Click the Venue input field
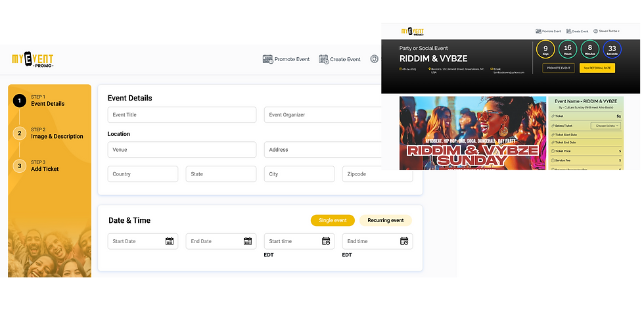Image resolution: width=644 pixels, height=322 pixels. [182, 150]
